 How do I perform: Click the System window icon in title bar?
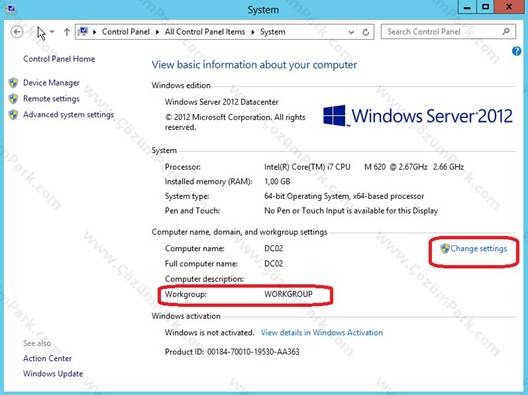click(10, 9)
